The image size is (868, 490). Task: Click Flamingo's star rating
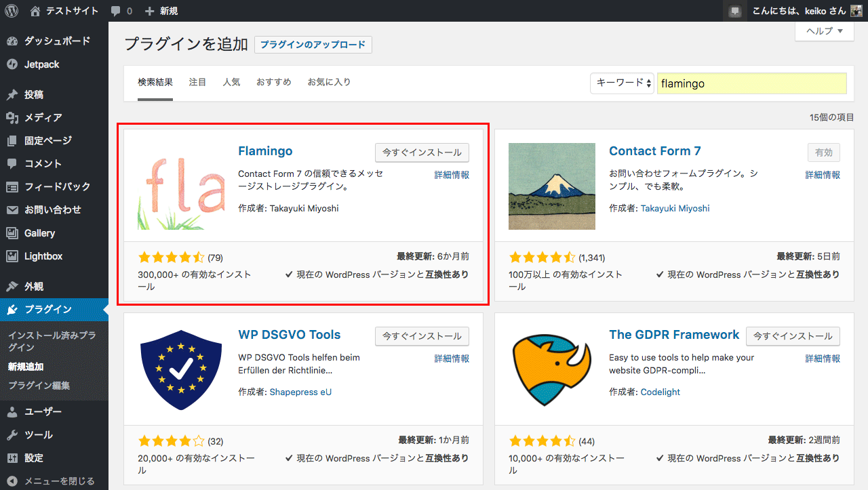pyautogui.click(x=171, y=258)
